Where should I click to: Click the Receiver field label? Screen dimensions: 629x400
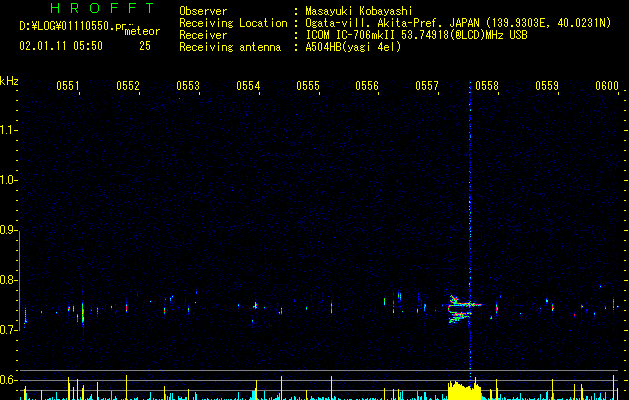[x=203, y=35]
